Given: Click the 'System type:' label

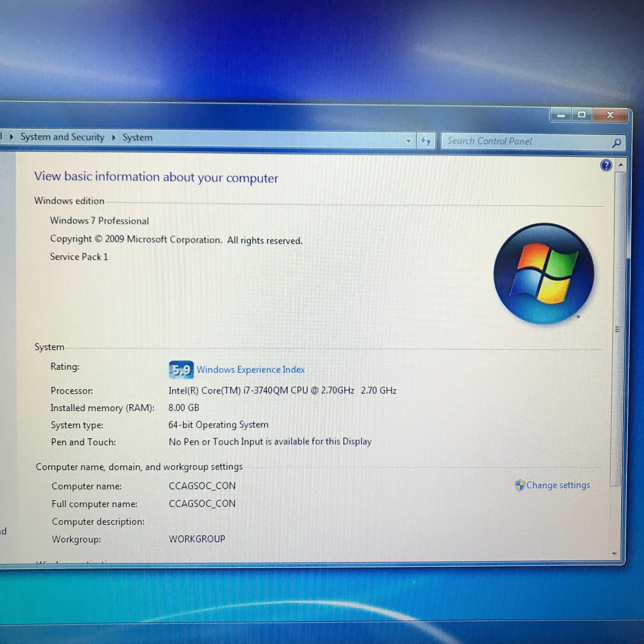Looking at the screenshot, I should coord(77,425).
